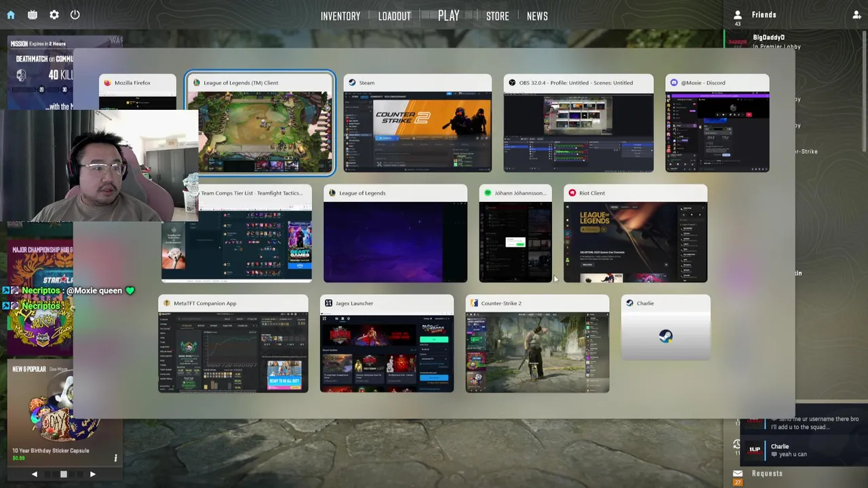Click the Requests envelope icon
Image resolution: width=868 pixels, height=488 pixels.
(x=738, y=474)
